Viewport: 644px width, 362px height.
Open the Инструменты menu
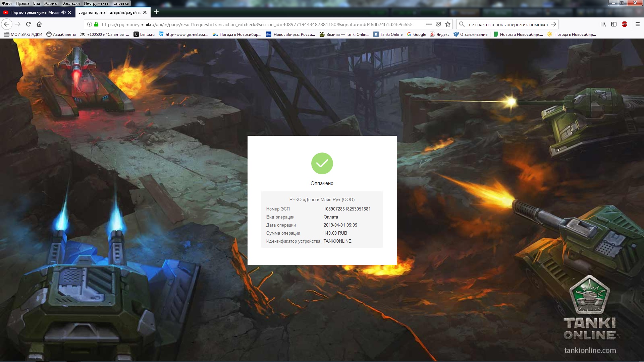[x=97, y=3]
